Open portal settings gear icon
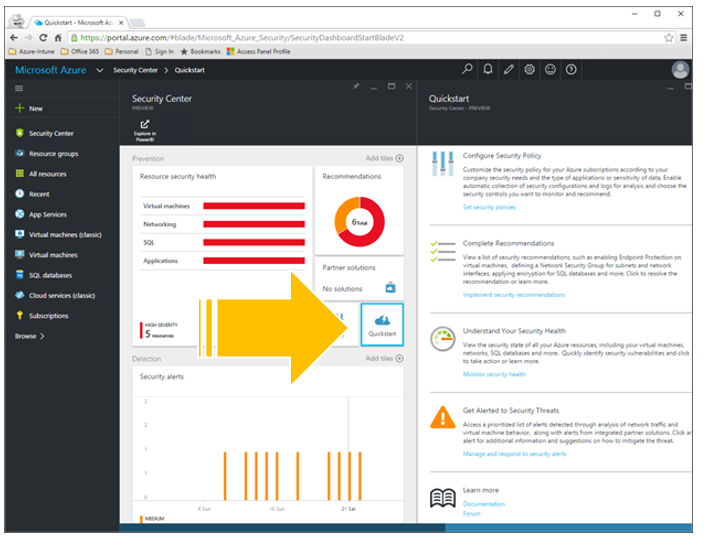Image resolution: width=708 pixels, height=544 pixels. (529, 70)
